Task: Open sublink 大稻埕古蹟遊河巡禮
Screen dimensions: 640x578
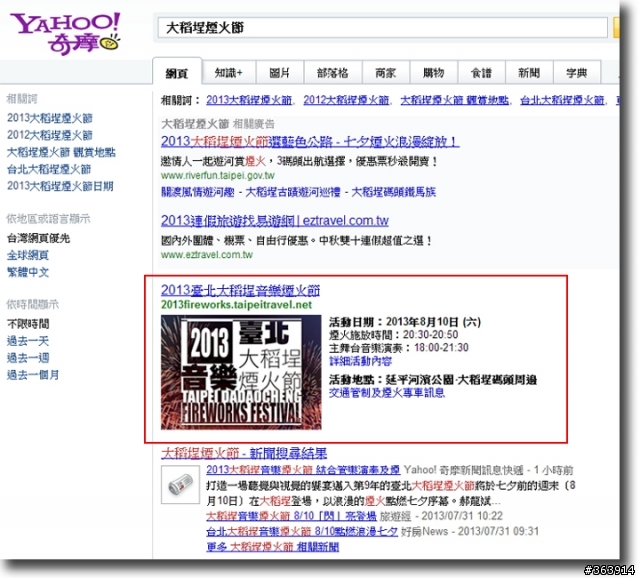Action: tap(293, 192)
